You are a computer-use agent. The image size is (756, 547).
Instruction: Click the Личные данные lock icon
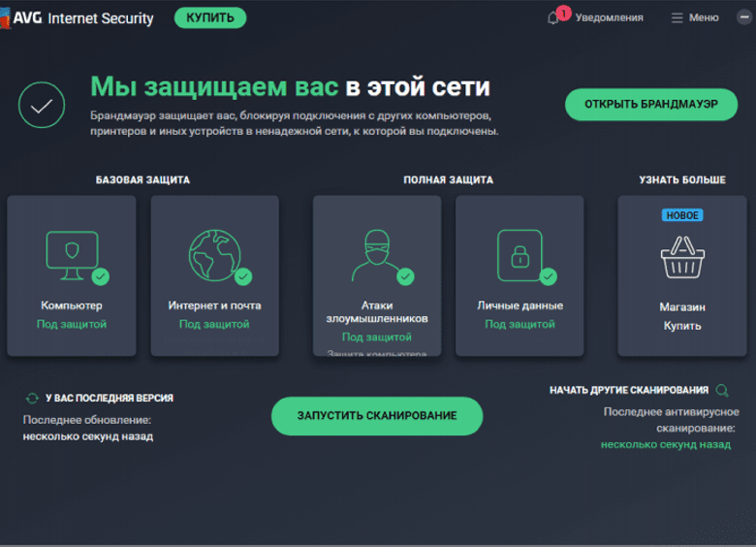[x=520, y=256]
